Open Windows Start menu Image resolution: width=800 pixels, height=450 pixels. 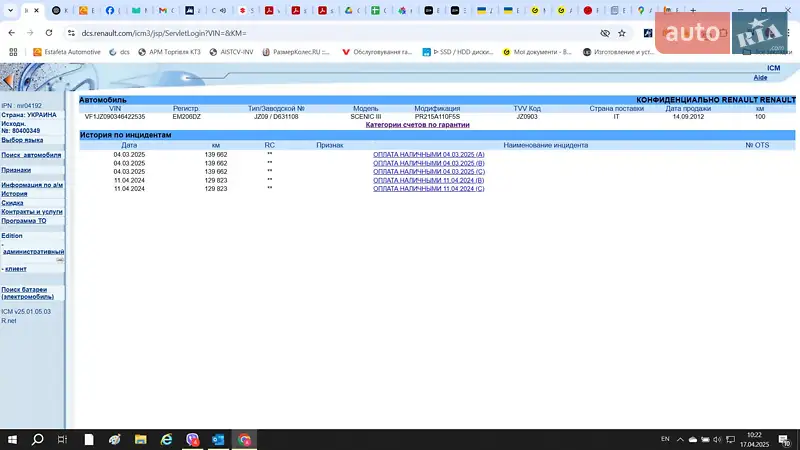[11, 439]
